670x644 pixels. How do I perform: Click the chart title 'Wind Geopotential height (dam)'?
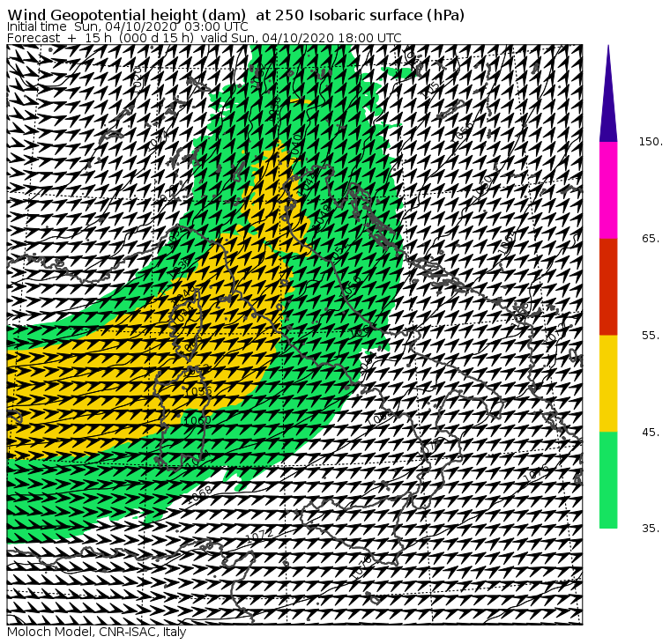click(127, 15)
